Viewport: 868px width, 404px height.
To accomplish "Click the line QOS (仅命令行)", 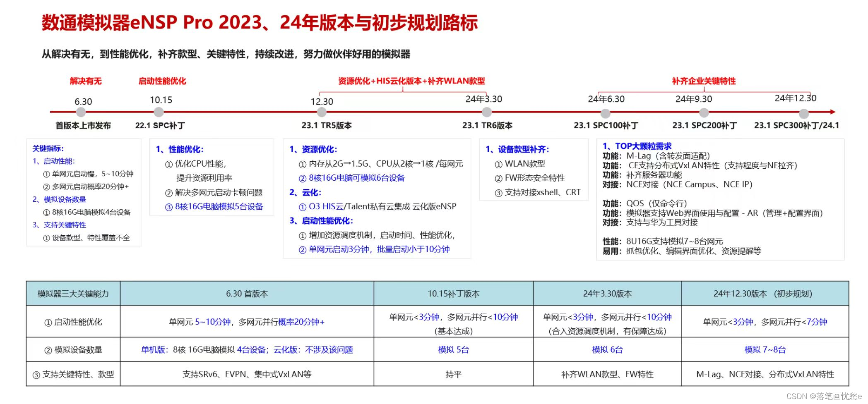I will pyautogui.click(x=645, y=203).
